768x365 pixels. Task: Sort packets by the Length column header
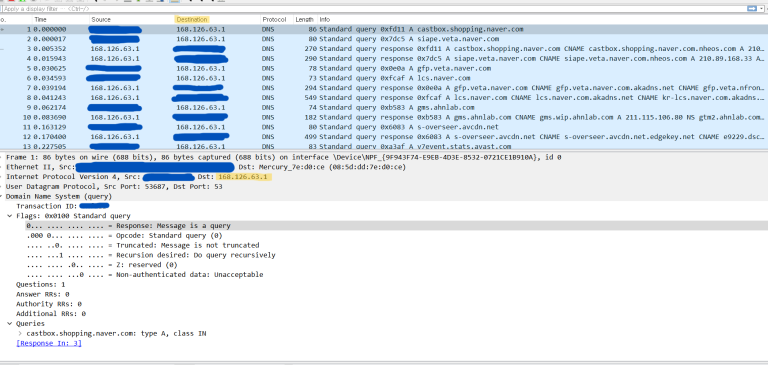[305, 20]
